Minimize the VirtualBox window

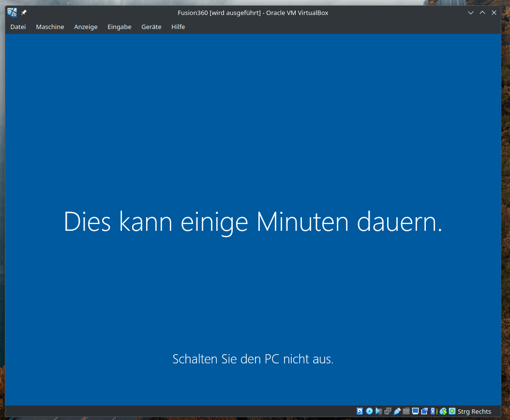click(471, 13)
